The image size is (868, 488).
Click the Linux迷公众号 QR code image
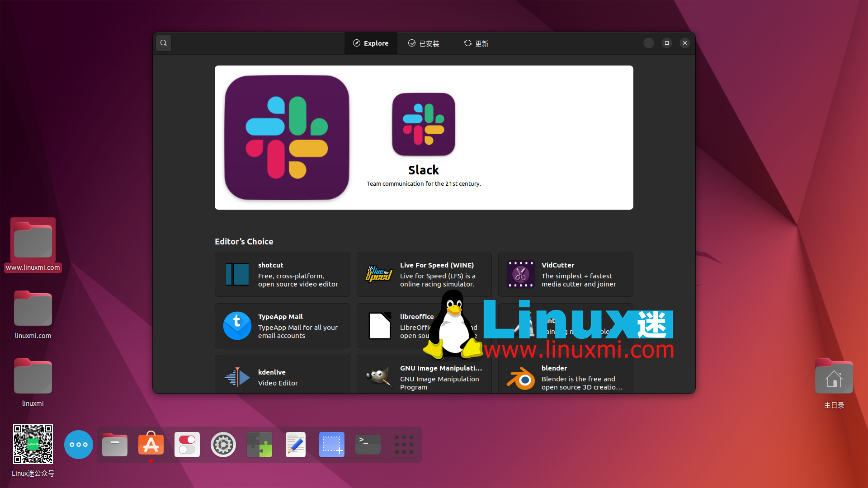pos(33,444)
